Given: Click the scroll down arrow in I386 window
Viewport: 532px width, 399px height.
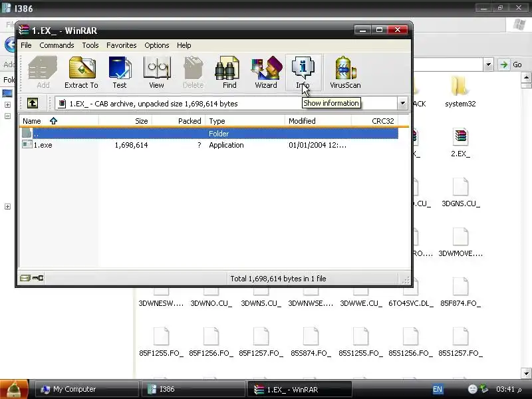Looking at the screenshot, I should [x=526, y=373].
